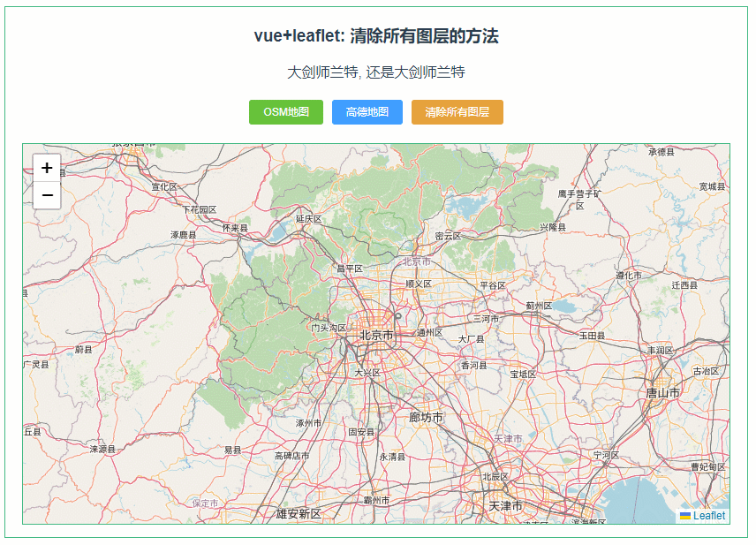Click 固安县 label on the map
Screen dimensions: 756x545
click(361, 432)
